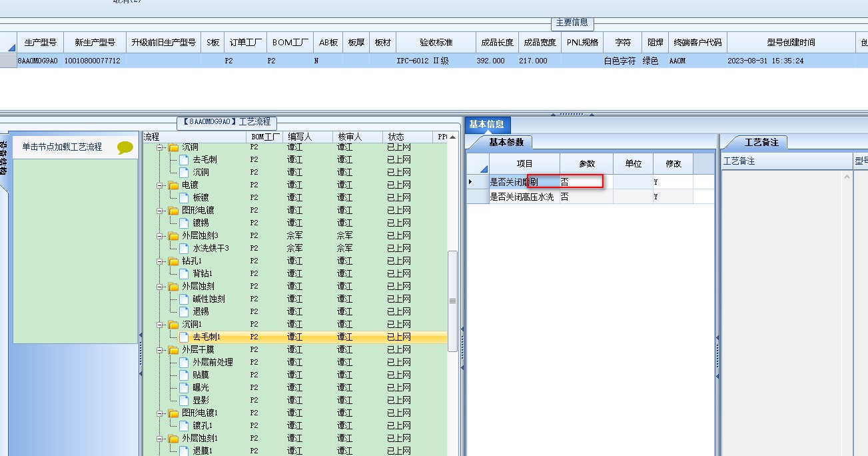Click the document icon beside 背钻1
This screenshot has width=868, height=456.
coord(184,274)
